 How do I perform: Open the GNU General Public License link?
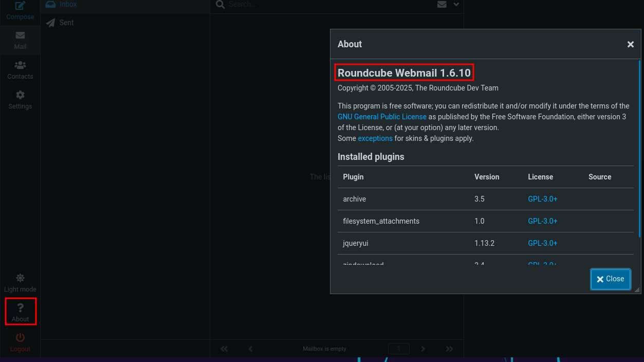[382, 117]
